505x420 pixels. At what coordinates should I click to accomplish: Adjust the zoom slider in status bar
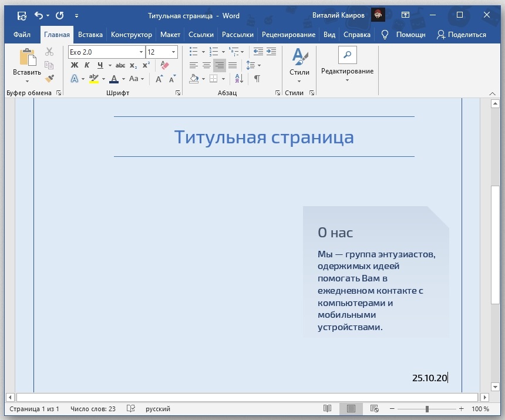click(427, 409)
